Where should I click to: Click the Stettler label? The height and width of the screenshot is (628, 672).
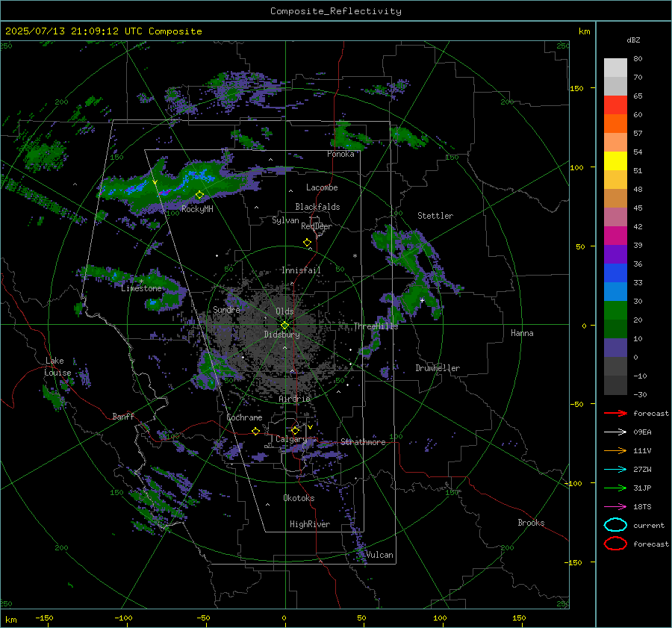(x=435, y=216)
